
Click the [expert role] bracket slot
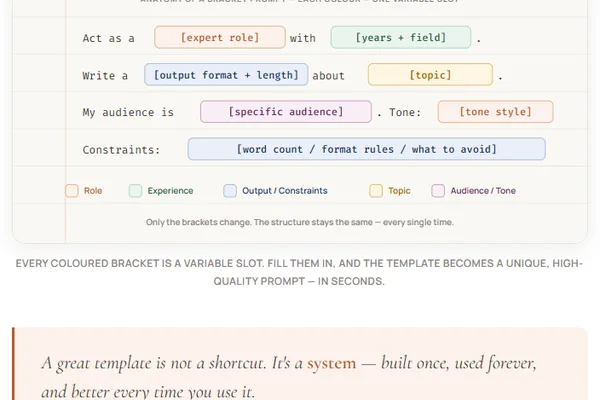coord(220,38)
